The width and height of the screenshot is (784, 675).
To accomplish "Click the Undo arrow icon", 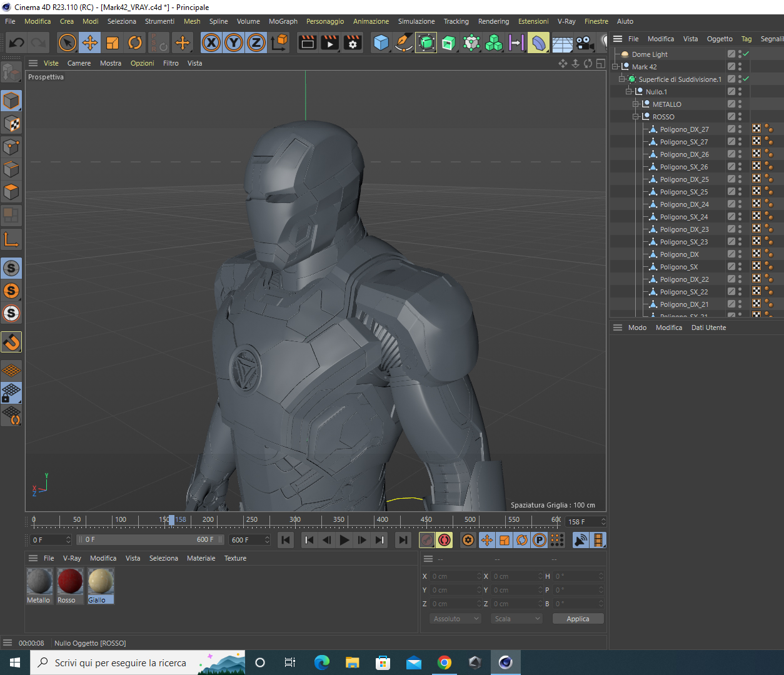I will (x=17, y=42).
